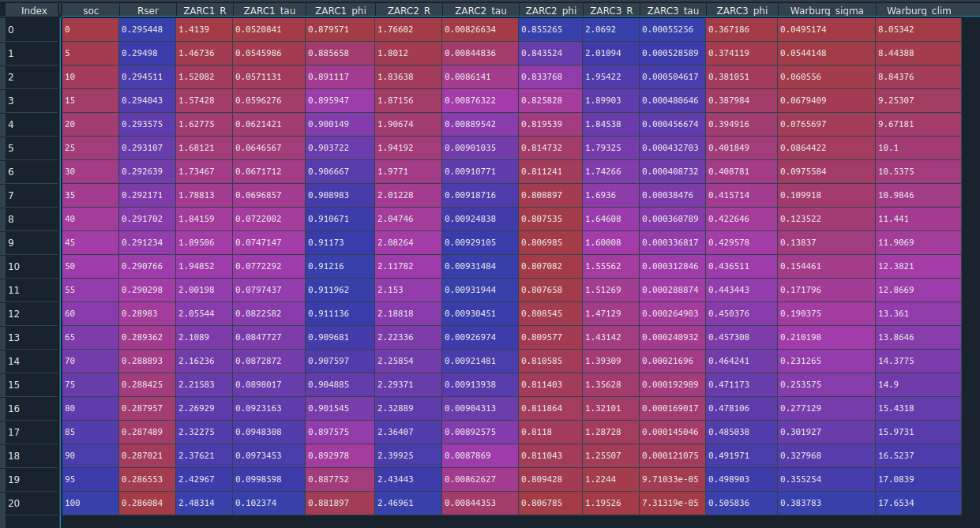Click ZARC1_phi cell 0.879571
Screen dimensions: 980x528
click(340, 30)
